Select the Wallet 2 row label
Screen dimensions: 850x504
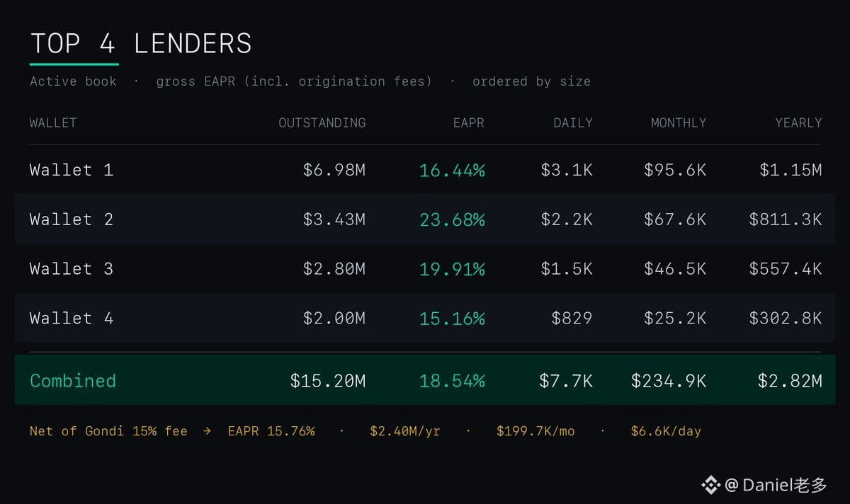click(72, 219)
